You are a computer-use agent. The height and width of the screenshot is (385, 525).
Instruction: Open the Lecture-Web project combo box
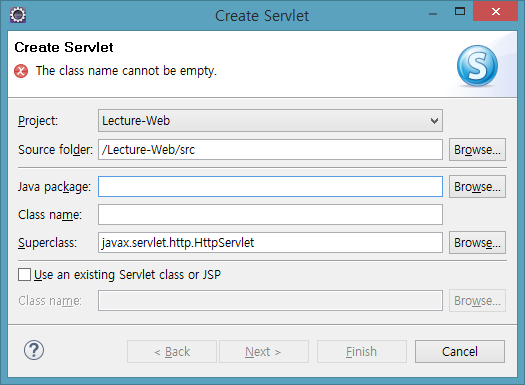tap(270, 121)
